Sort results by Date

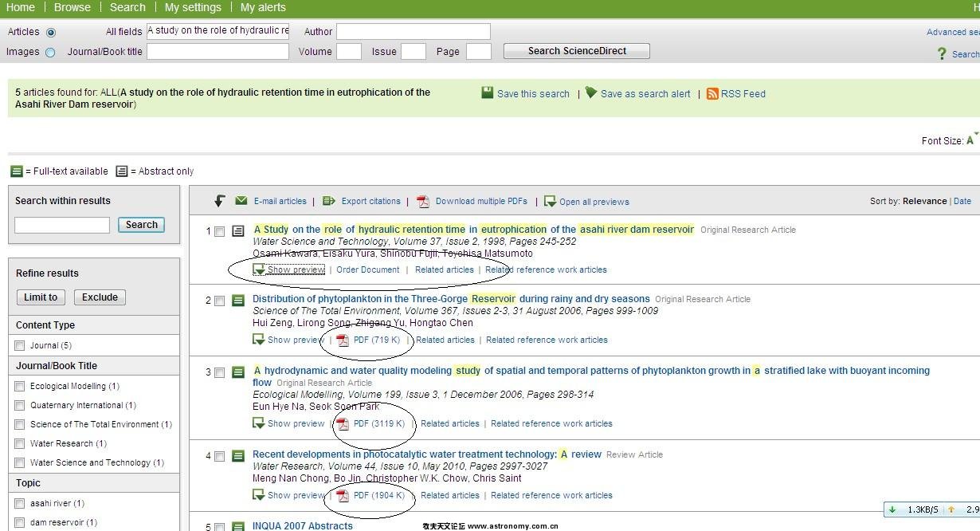[962, 201]
